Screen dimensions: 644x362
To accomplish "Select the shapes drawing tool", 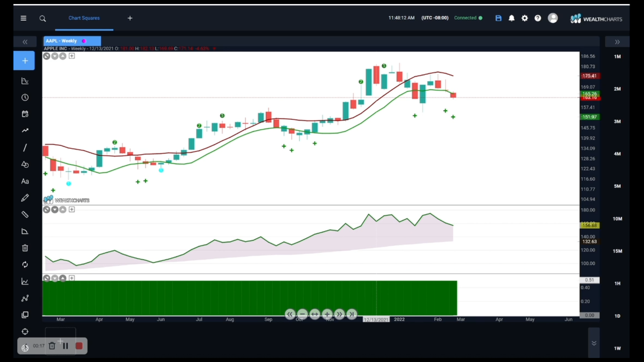I will click(x=25, y=164).
